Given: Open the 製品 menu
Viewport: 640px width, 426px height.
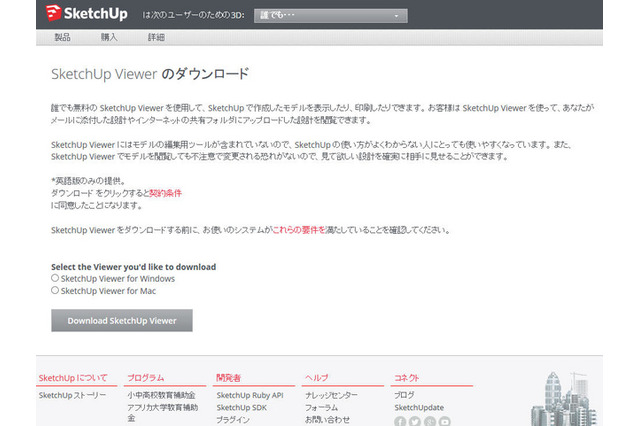Looking at the screenshot, I should pyautogui.click(x=62, y=37).
